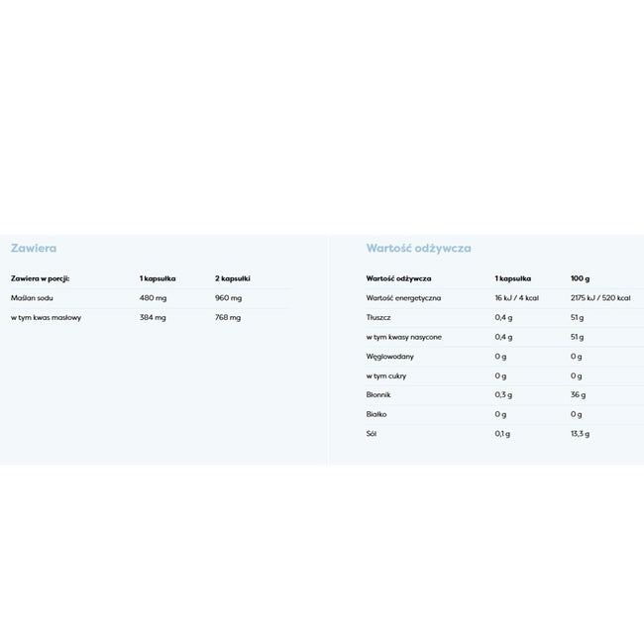Select the w tym kwas masłowy label
Screen dimensions: 644x644
46,317
